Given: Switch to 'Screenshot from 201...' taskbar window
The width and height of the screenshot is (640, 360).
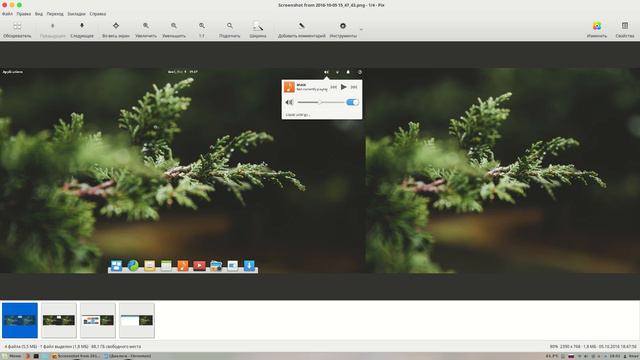Looking at the screenshot, I should 76,356.
